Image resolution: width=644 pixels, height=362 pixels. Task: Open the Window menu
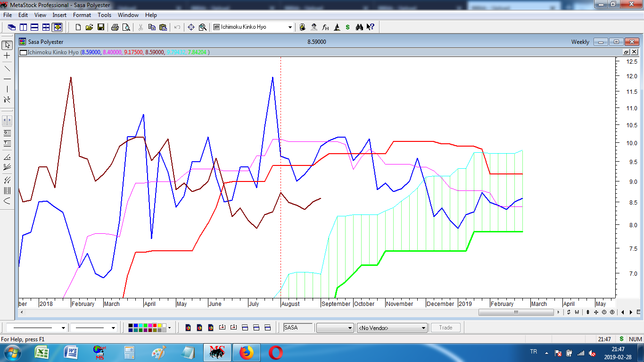coord(128,15)
